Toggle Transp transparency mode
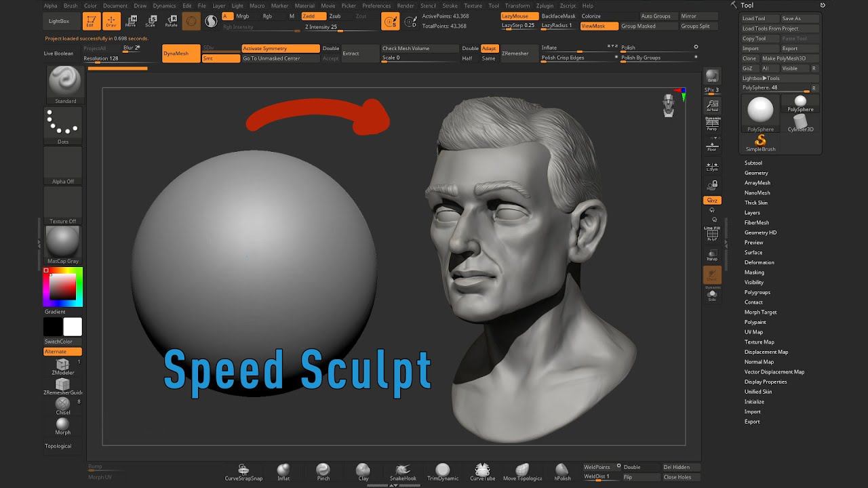The width and height of the screenshot is (868, 488). [712, 254]
